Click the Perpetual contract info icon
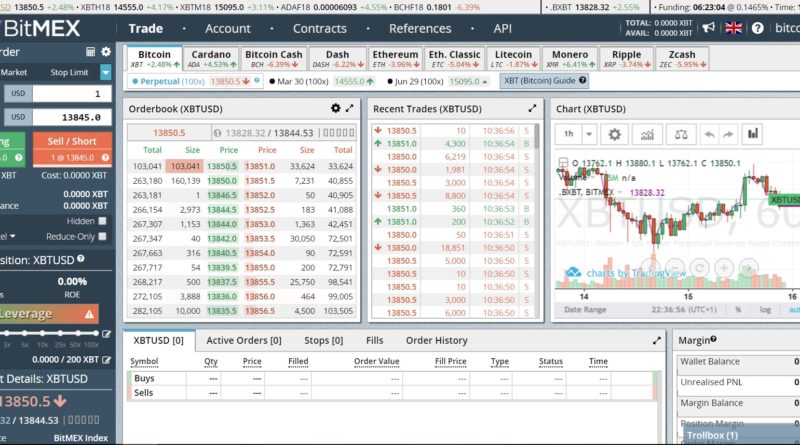The height and width of the screenshot is (445, 800). pos(257,80)
